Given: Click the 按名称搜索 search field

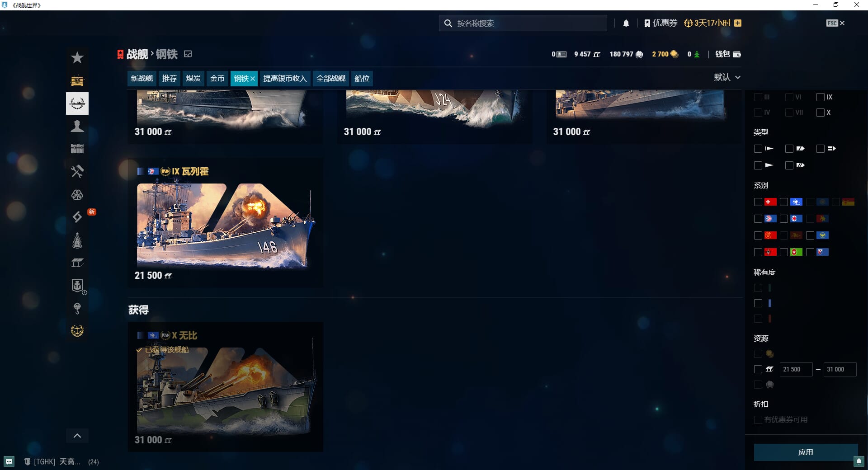Looking at the screenshot, I should pyautogui.click(x=523, y=23).
